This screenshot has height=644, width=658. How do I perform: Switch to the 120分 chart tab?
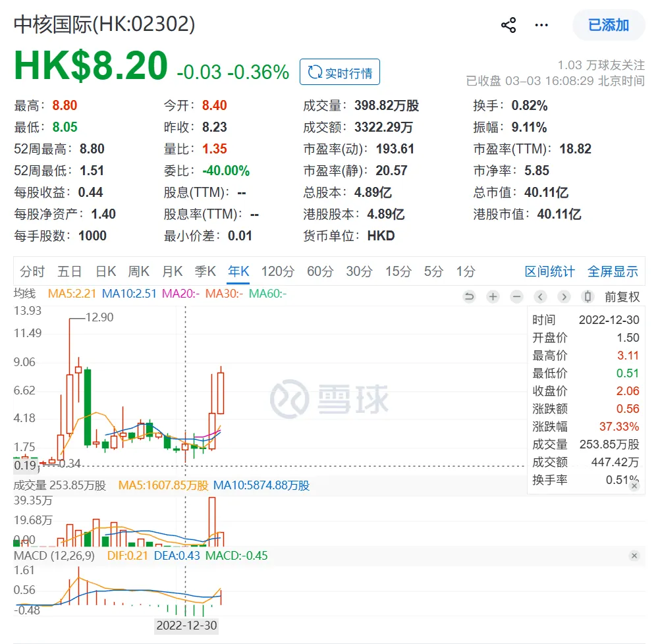click(278, 271)
